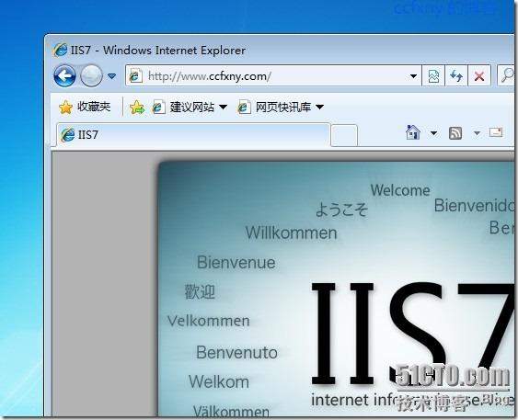Click the RSS feeds icon
The width and height of the screenshot is (518, 420).
click(455, 133)
